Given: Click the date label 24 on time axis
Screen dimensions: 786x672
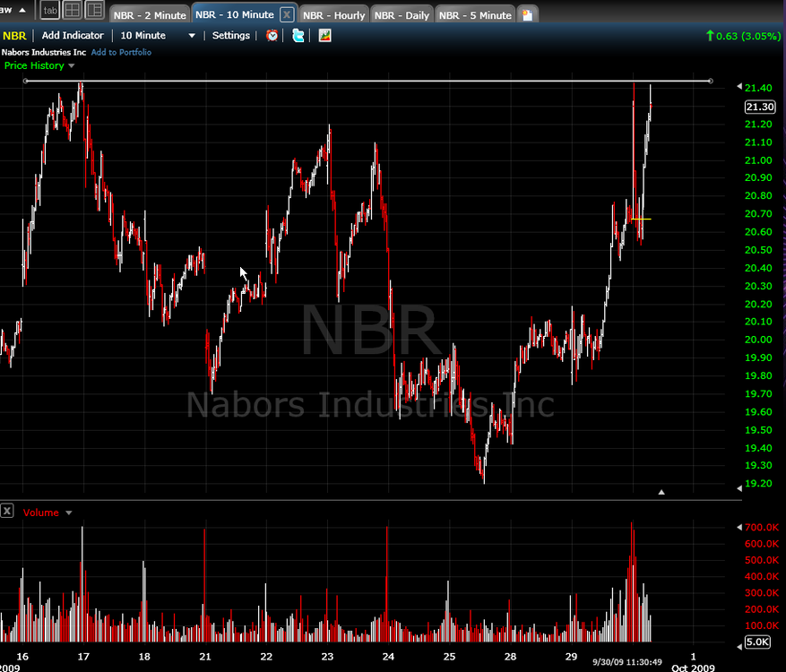Looking at the screenshot, I should point(388,657).
